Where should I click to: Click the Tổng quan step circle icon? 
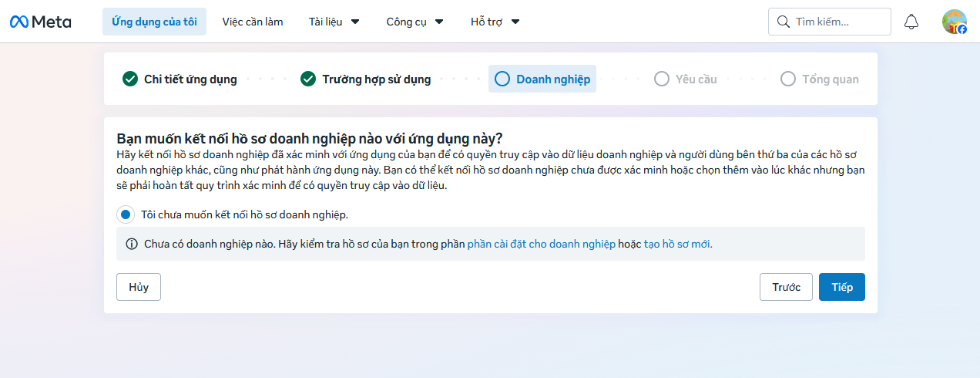(x=788, y=79)
